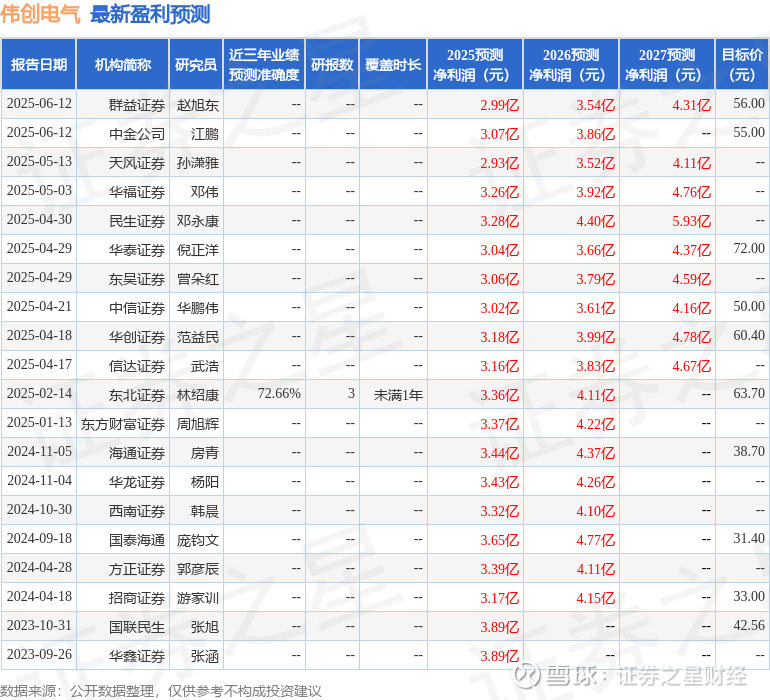Click researcher name 邓永康
The image size is (770, 700).
(197, 221)
